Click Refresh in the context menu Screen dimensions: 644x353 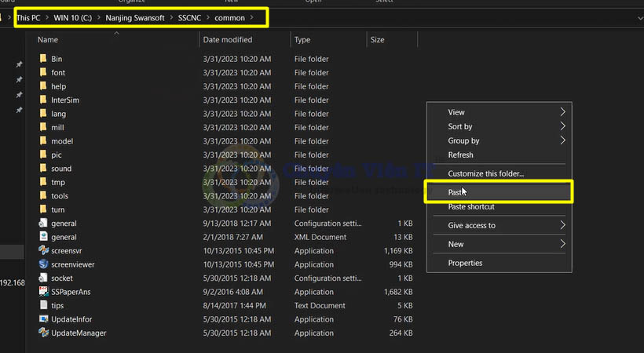(x=460, y=155)
